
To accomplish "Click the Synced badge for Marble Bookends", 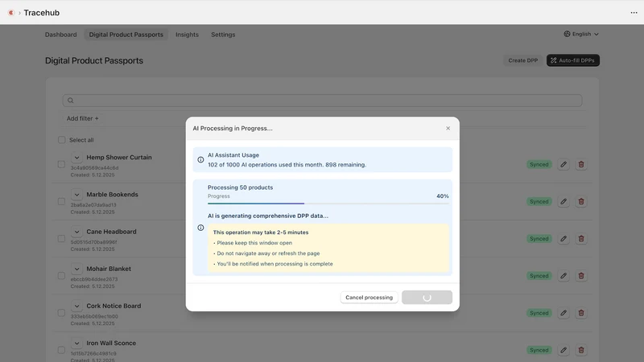I will tap(539, 202).
